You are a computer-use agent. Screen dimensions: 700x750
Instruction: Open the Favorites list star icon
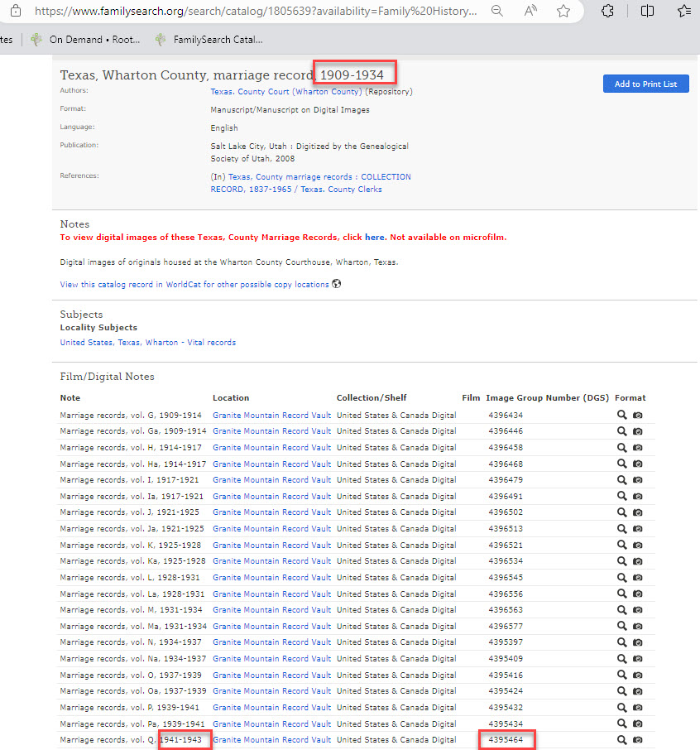(684, 11)
